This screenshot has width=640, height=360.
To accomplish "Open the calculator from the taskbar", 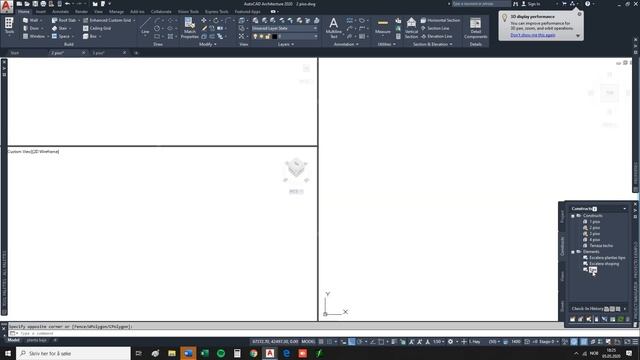I will (x=237, y=353).
